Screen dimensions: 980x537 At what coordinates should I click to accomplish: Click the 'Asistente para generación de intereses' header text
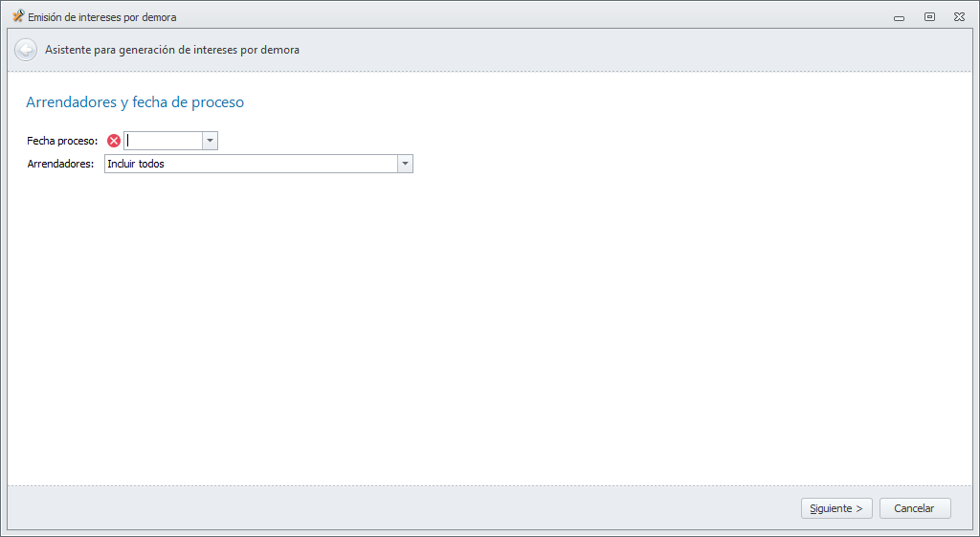pos(172,50)
